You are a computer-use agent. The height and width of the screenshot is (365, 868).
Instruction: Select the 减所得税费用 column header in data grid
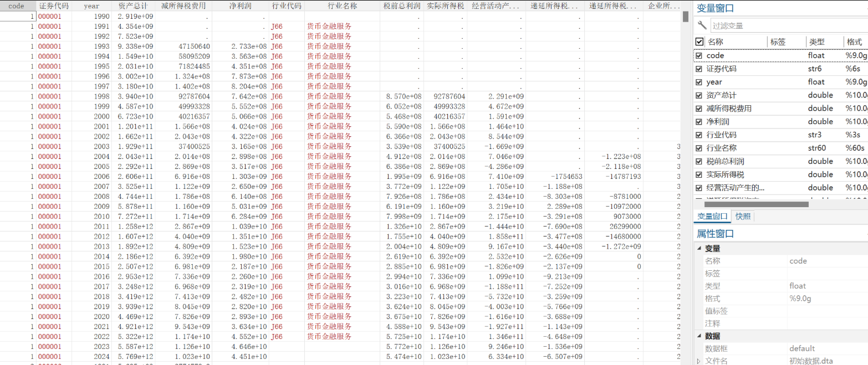coord(183,6)
